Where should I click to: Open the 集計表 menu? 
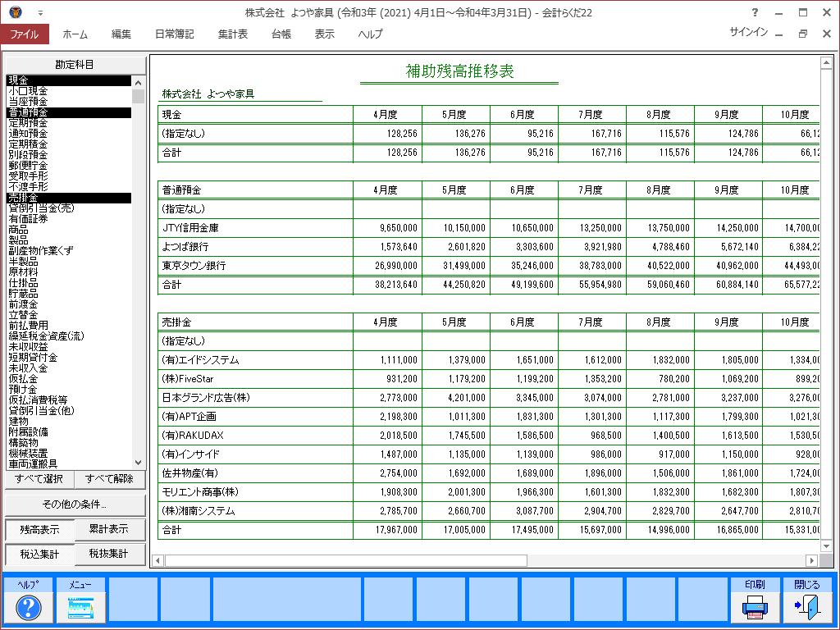coord(233,34)
